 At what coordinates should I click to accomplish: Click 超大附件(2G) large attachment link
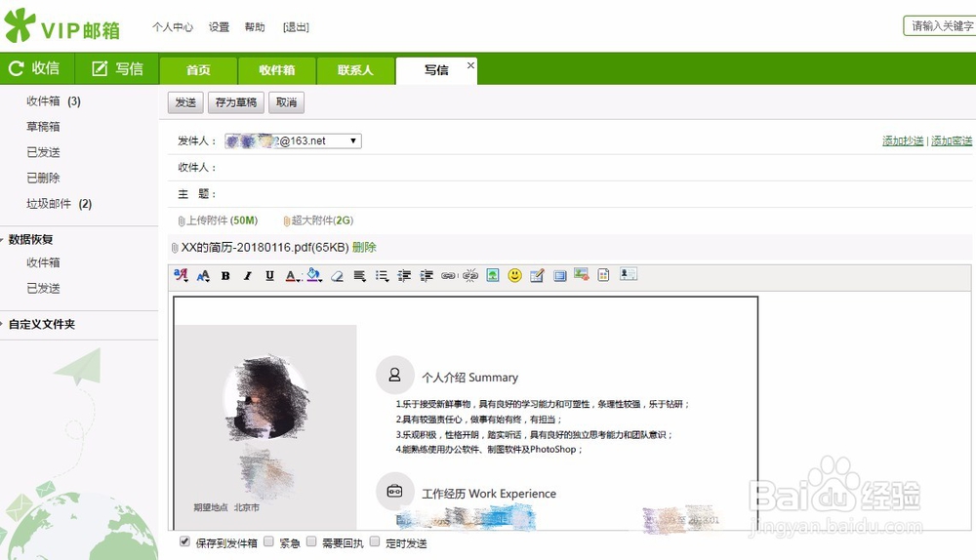click(319, 220)
